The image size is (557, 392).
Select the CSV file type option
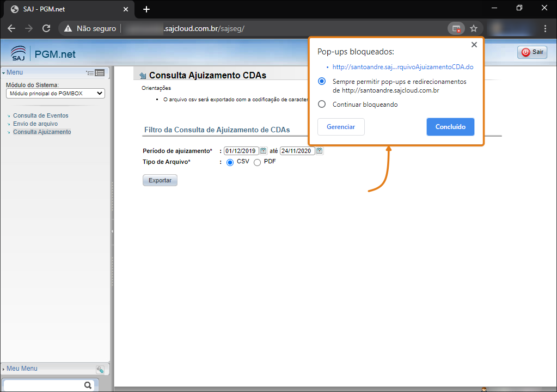click(230, 162)
